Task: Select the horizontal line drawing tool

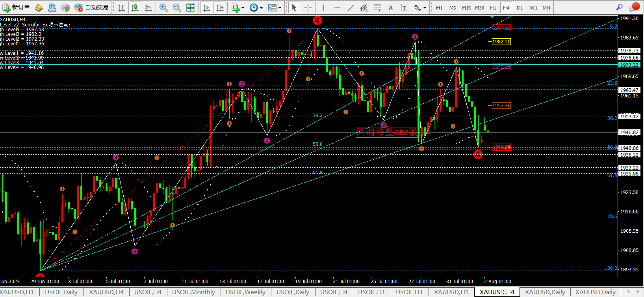Action: tap(337, 7)
